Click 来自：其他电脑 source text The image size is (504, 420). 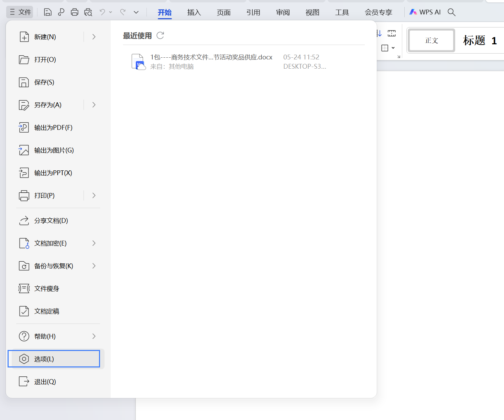tap(172, 67)
